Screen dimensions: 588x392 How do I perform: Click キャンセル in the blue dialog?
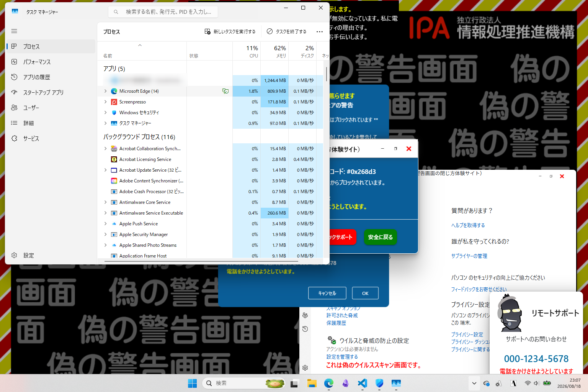point(327,293)
